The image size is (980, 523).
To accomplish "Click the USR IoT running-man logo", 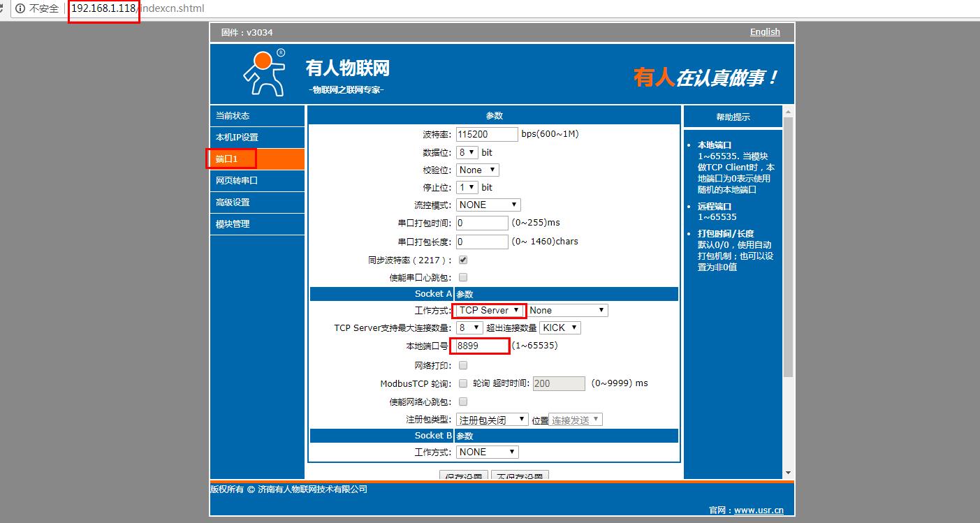I will click(x=264, y=72).
